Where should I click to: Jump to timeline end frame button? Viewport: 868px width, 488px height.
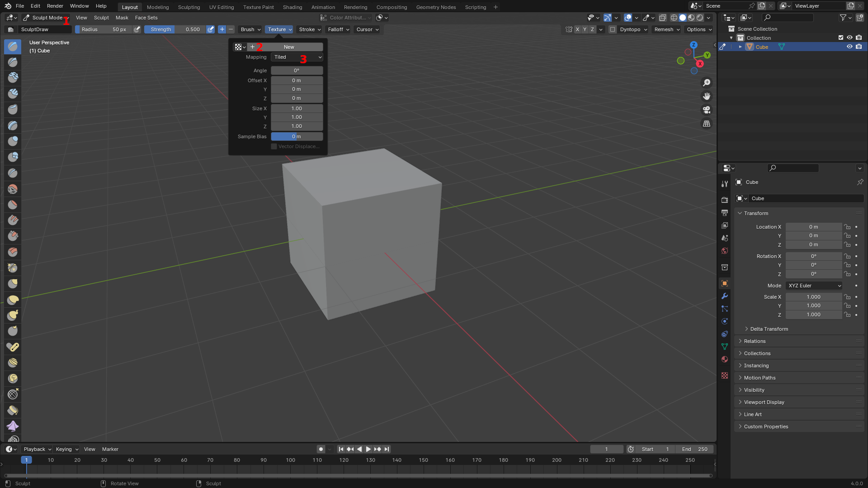(x=387, y=449)
